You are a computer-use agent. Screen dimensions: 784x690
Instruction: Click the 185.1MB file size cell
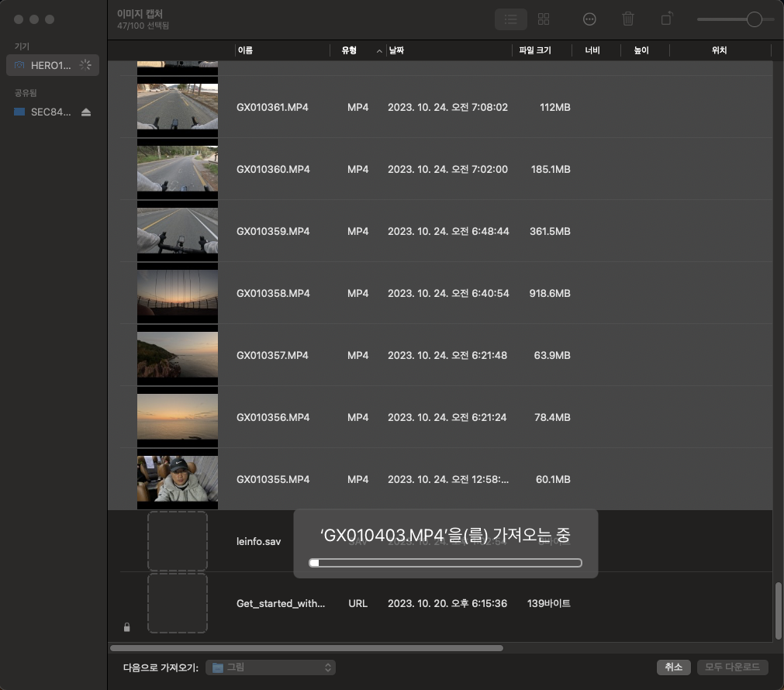pos(551,169)
